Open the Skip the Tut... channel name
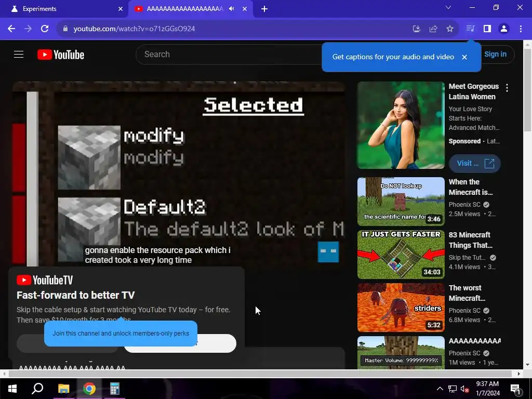Image resolution: width=532 pixels, height=399 pixels. point(467,258)
